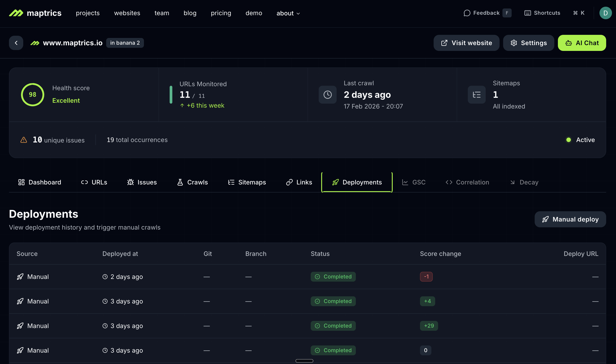Expand the in banana 2 project badge
The height and width of the screenshot is (364, 616).
(x=125, y=43)
